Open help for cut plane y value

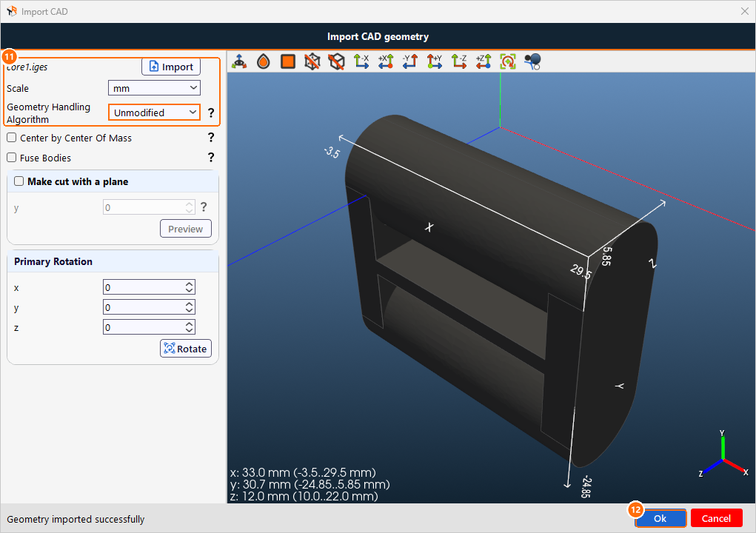[x=204, y=207]
